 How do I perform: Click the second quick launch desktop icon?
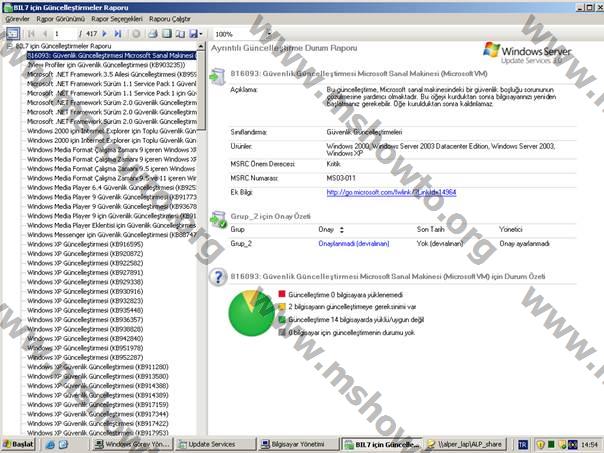point(63,445)
